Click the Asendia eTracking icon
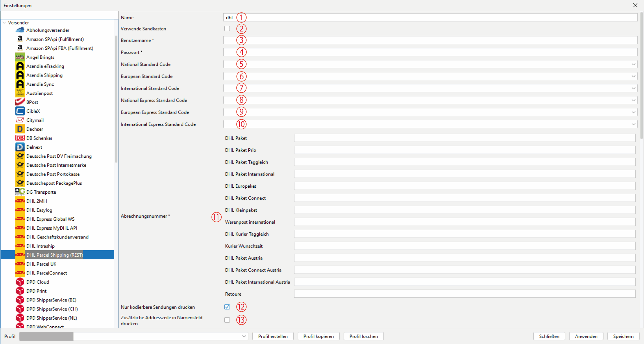Viewport: 644px width, 344px height. pos(20,66)
